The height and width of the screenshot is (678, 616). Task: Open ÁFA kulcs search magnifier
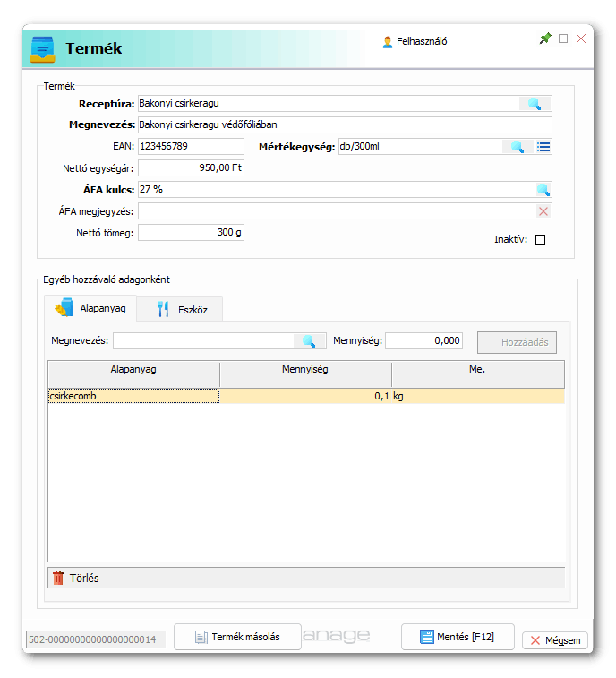543,190
